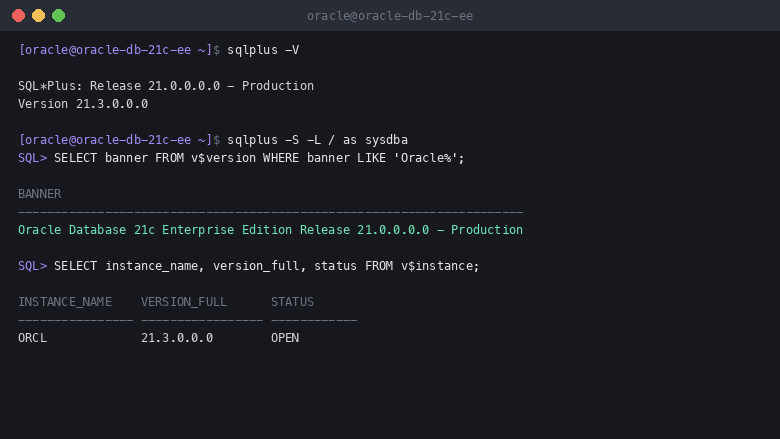Click the SQL> prompt before the v$instance query

(x=33, y=266)
